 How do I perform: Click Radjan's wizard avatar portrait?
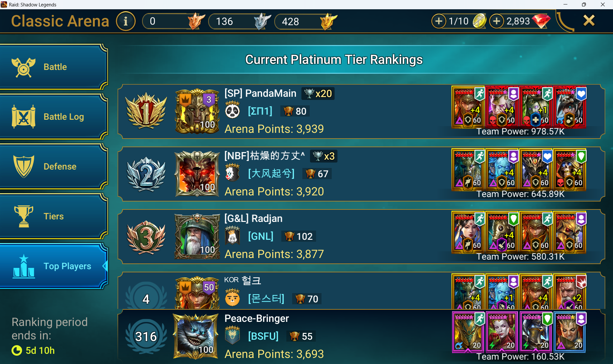pyautogui.click(x=197, y=236)
